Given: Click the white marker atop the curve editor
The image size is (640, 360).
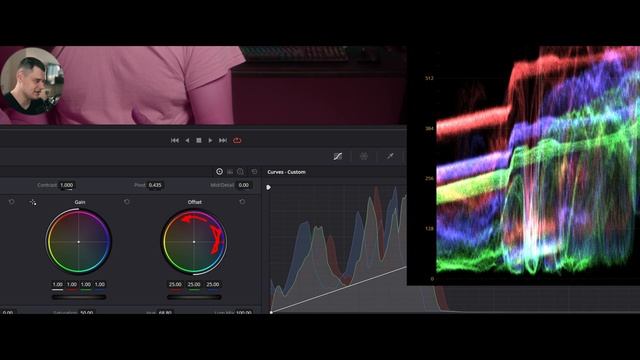Looking at the screenshot, I should [x=269, y=187].
